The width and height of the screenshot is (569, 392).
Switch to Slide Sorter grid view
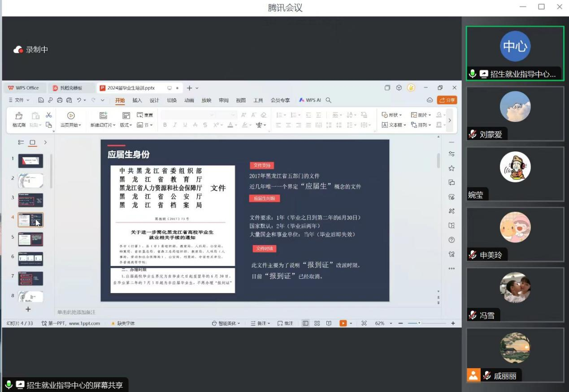tap(317, 323)
